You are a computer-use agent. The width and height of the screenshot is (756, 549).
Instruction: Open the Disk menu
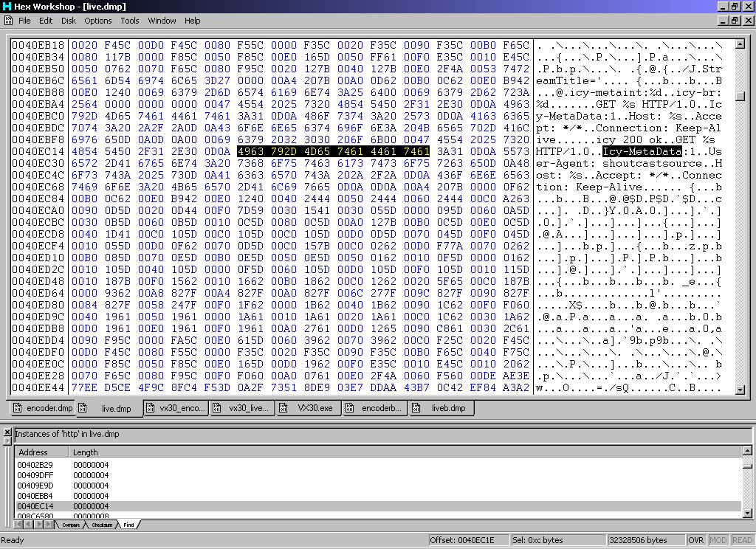click(x=69, y=21)
